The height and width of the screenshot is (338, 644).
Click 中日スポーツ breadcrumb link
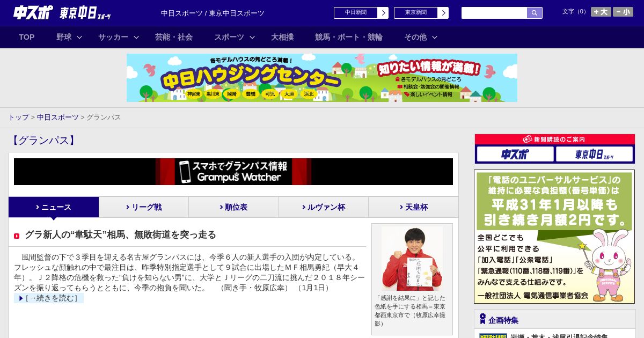tap(58, 117)
